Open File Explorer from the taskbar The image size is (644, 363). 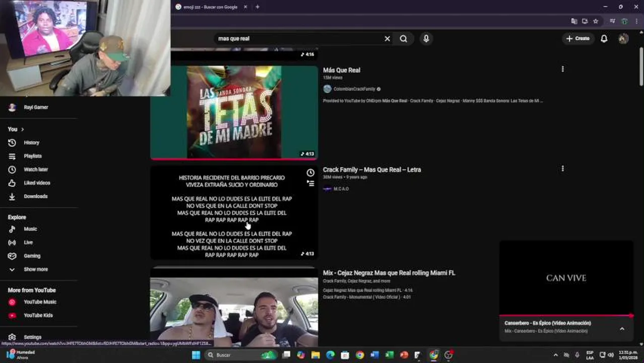(x=315, y=355)
